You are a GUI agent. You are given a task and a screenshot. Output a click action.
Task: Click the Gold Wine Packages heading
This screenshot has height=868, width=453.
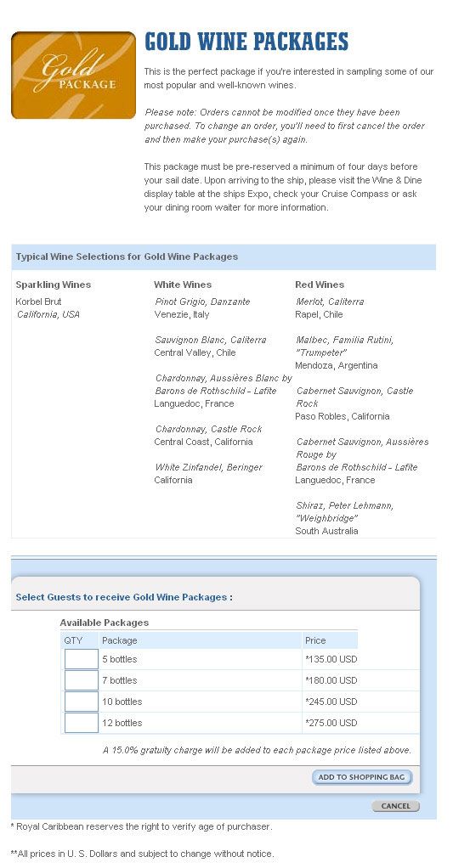coord(246,42)
